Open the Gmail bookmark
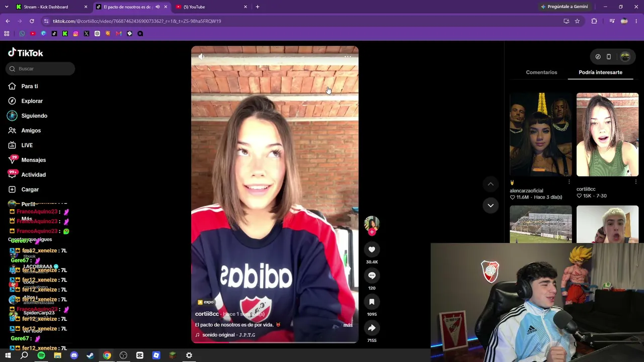Image resolution: width=644 pixels, height=362 pixels. point(119,34)
